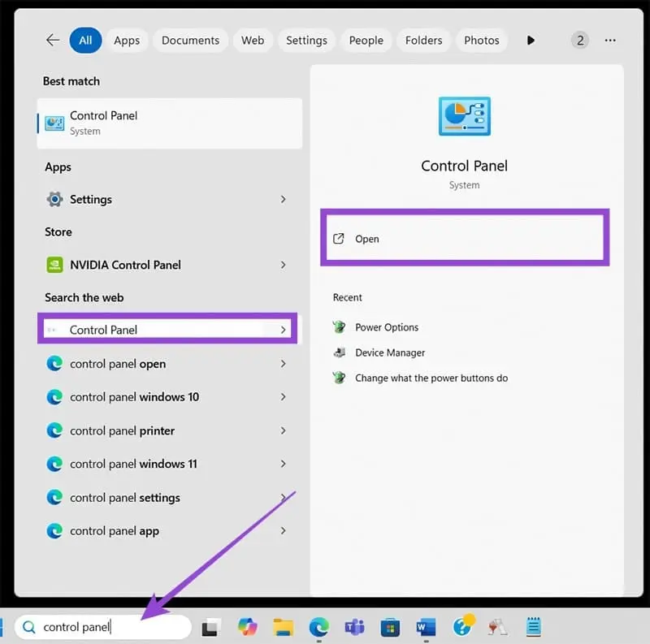Show more filter tabs with the play arrow
The height and width of the screenshot is (644, 650).
531,40
